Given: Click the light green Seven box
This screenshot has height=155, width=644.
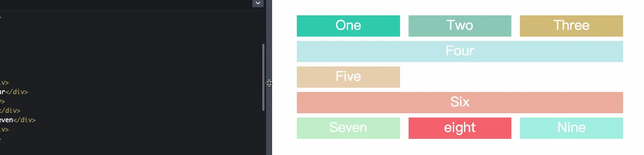Looking at the screenshot, I should click(x=348, y=128).
